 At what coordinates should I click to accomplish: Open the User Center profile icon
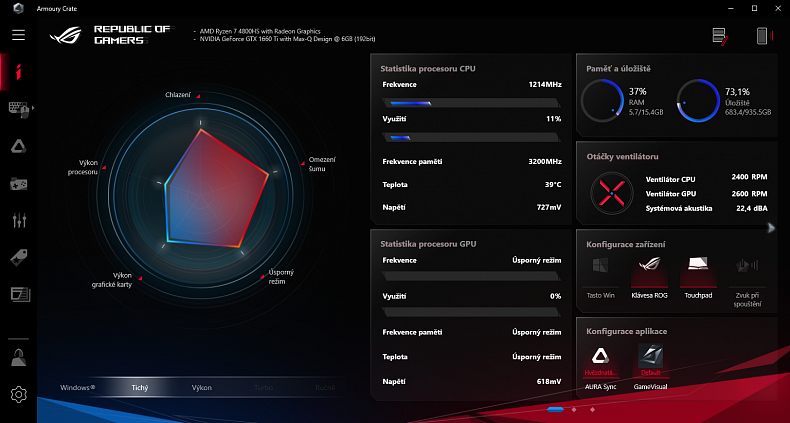pyautogui.click(x=19, y=358)
